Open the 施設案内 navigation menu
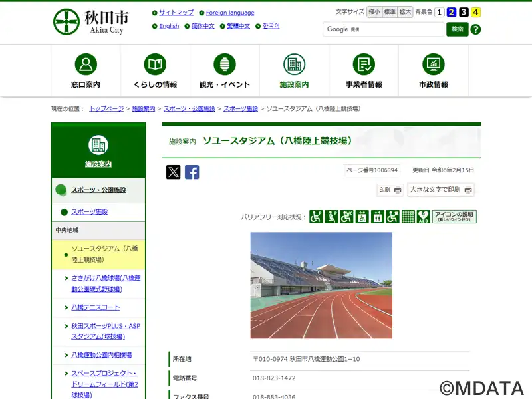This screenshot has width=532, height=399. click(294, 71)
